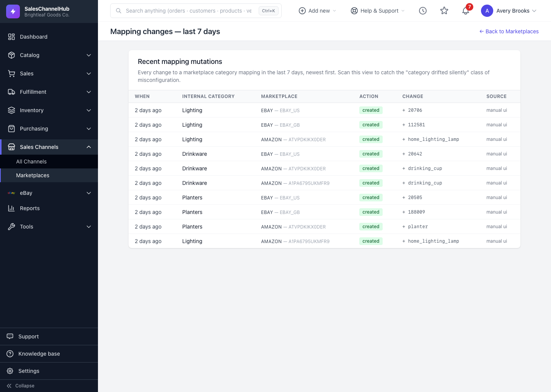This screenshot has width=551, height=392.
Task: Click the Sales Channels store icon
Action: click(11, 147)
